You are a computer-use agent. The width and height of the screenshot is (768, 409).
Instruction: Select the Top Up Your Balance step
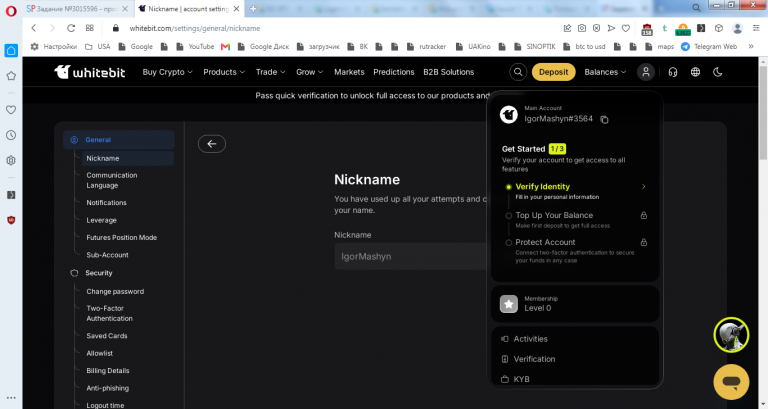pyautogui.click(x=575, y=220)
